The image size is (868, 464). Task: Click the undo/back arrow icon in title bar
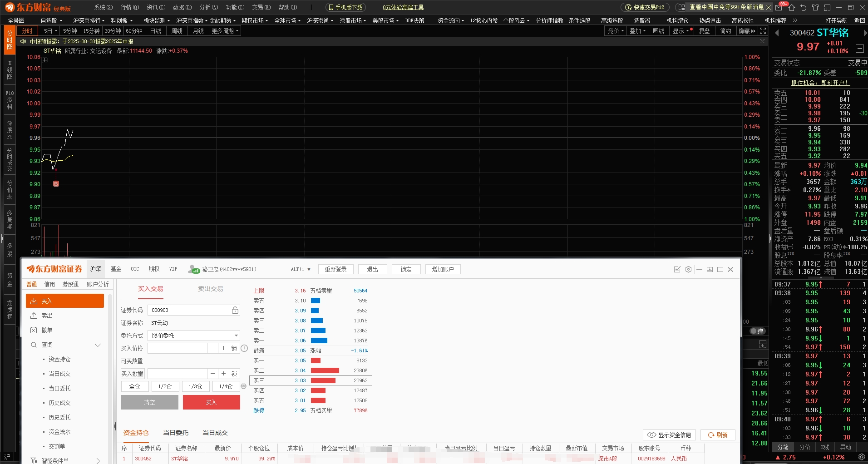(x=803, y=7)
